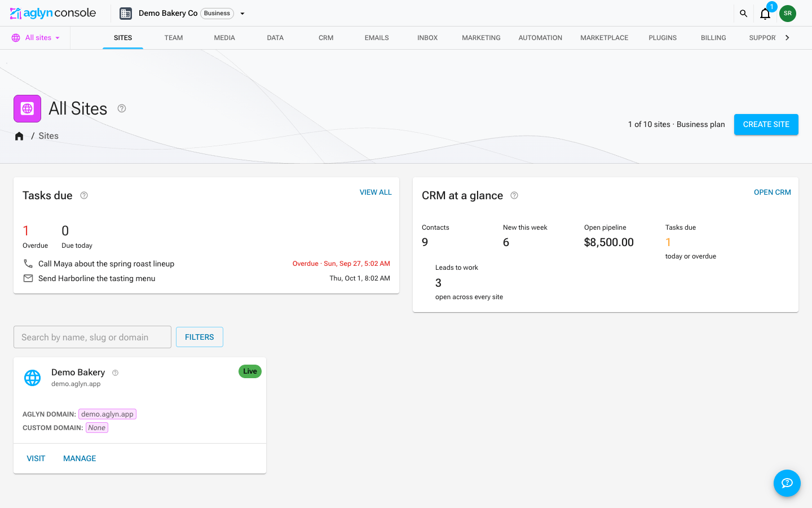Screen dimensions: 812x508
Task: Show more tabs with the right chevron
Action: 787,38
